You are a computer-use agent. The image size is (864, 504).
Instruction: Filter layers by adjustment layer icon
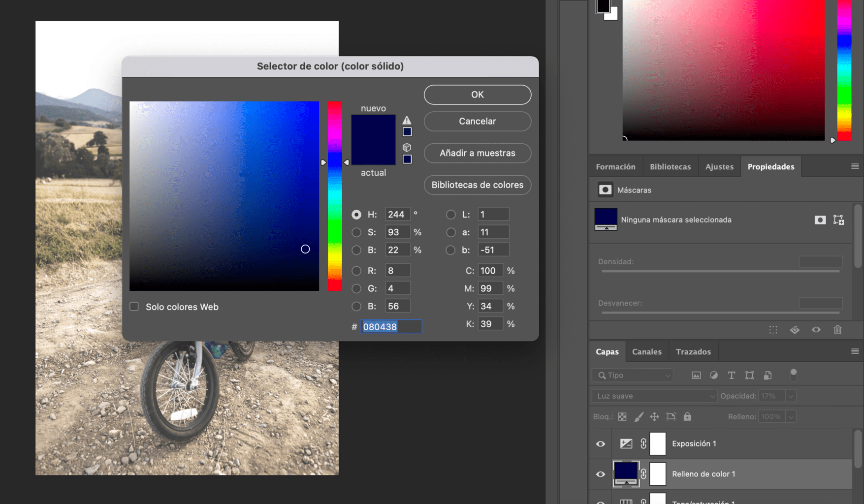point(714,376)
